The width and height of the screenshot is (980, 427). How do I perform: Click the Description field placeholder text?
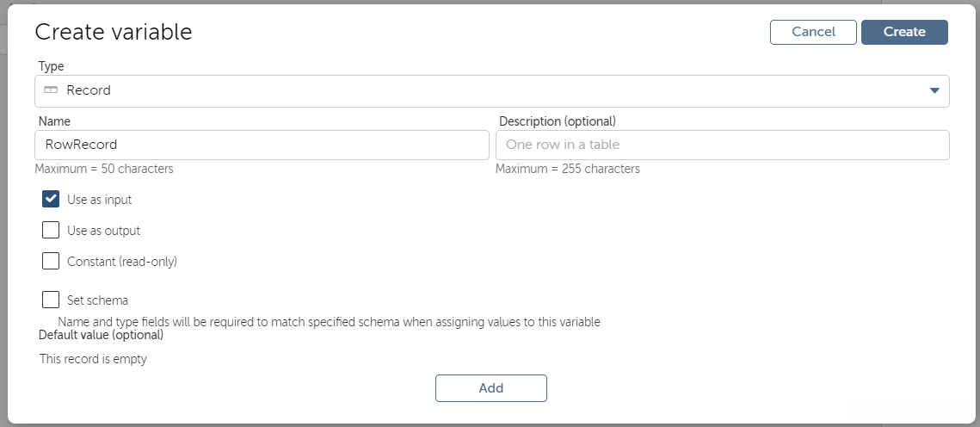563,145
